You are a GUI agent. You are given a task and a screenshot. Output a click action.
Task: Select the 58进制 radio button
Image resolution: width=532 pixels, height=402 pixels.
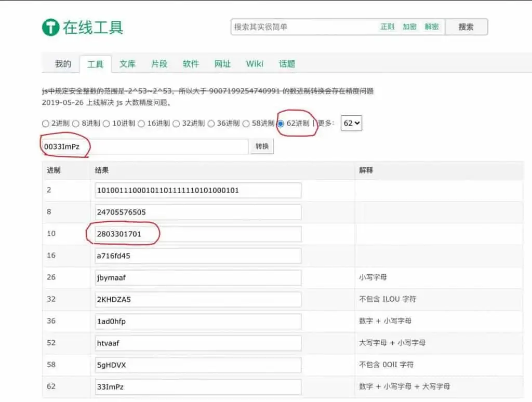[x=246, y=124]
